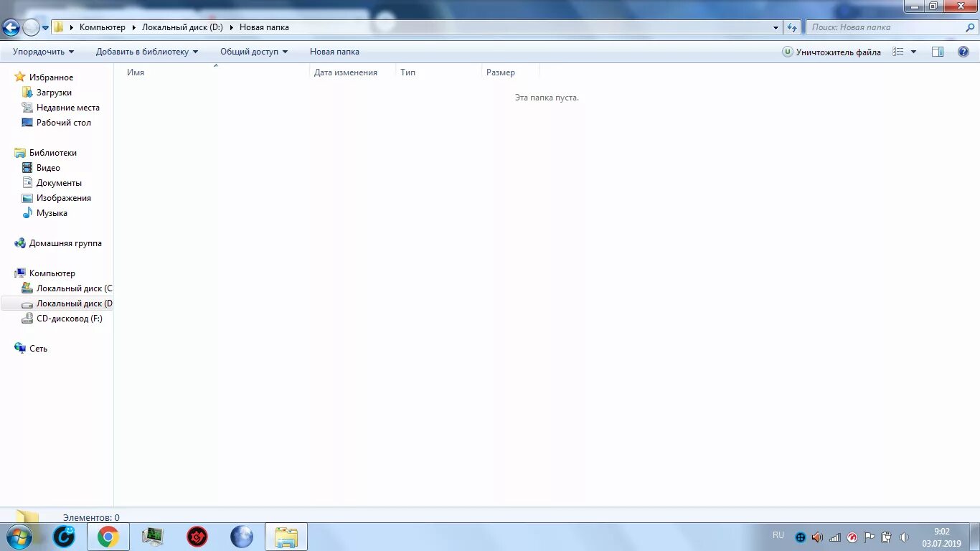Click the Локальный диск (C drive icon
The width and height of the screenshot is (980, 551).
pos(27,288)
